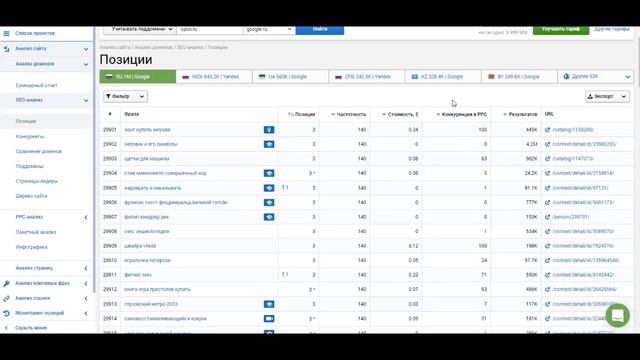
Task: Open Суммарный отчет in sidebar
Action: [36, 86]
